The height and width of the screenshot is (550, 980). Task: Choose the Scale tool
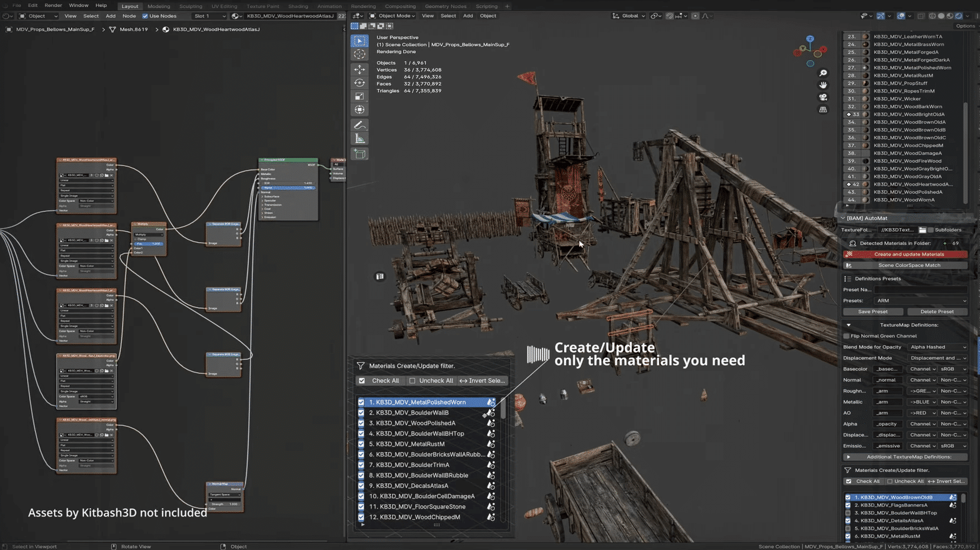click(x=359, y=96)
